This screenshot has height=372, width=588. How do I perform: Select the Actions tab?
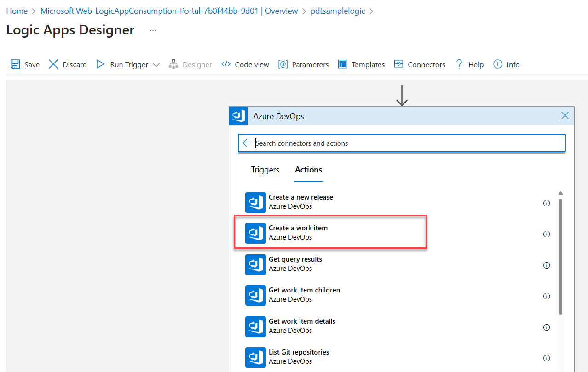click(x=308, y=170)
